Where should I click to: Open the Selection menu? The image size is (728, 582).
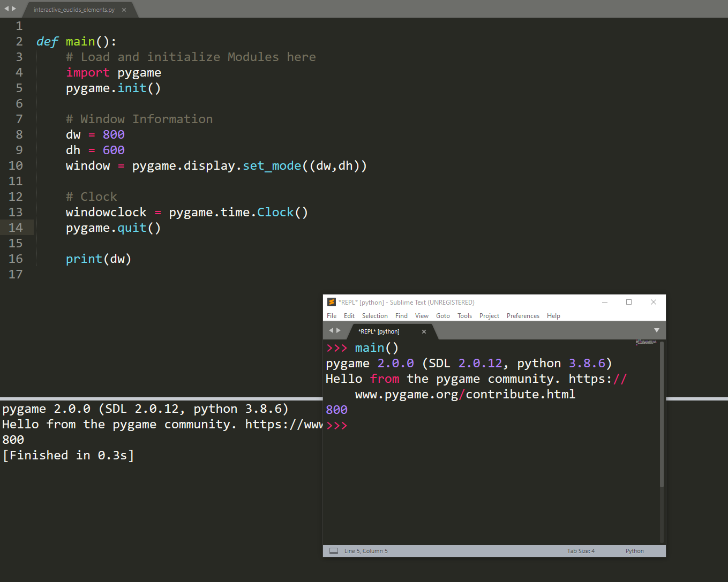pyautogui.click(x=374, y=316)
